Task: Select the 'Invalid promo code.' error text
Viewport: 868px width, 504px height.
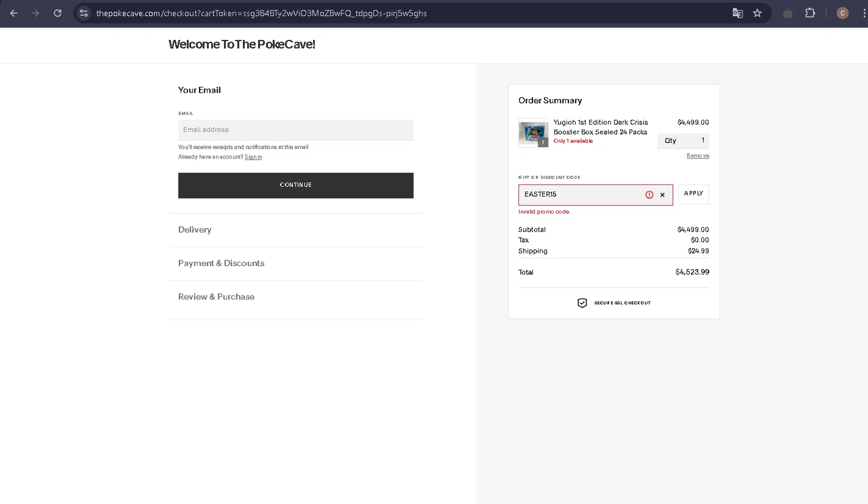Action: (544, 212)
